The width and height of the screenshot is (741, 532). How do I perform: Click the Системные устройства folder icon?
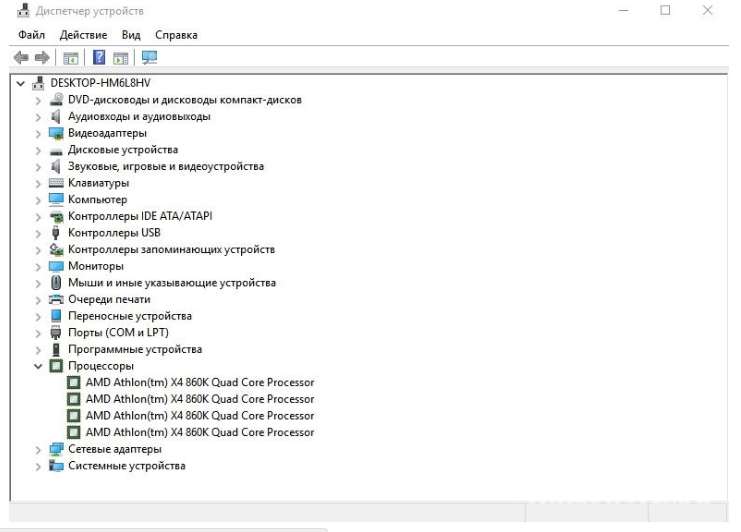pos(56,466)
